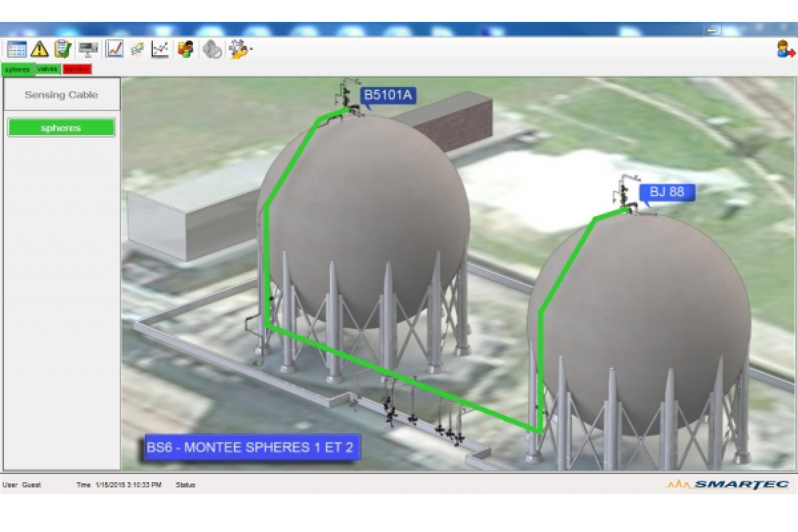Click the greyed-out gray rings icon
Image resolution: width=798 pixels, height=532 pixels.
pyautogui.click(x=212, y=49)
